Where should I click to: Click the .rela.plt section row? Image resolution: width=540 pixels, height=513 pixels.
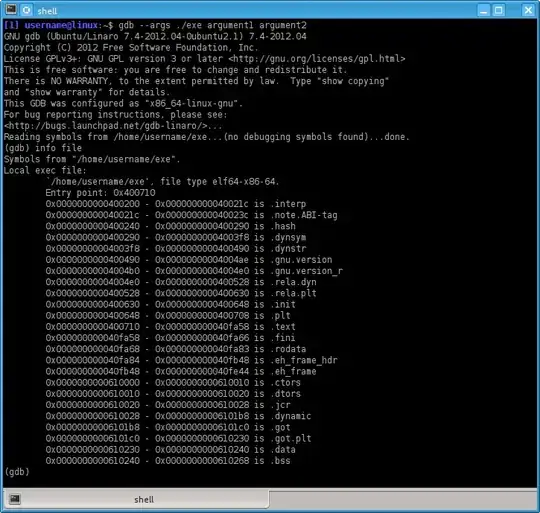(181, 293)
